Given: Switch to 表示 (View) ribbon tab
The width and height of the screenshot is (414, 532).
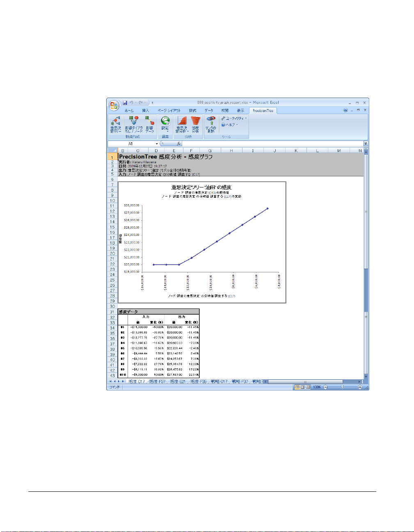Looking at the screenshot, I should point(240,111).
